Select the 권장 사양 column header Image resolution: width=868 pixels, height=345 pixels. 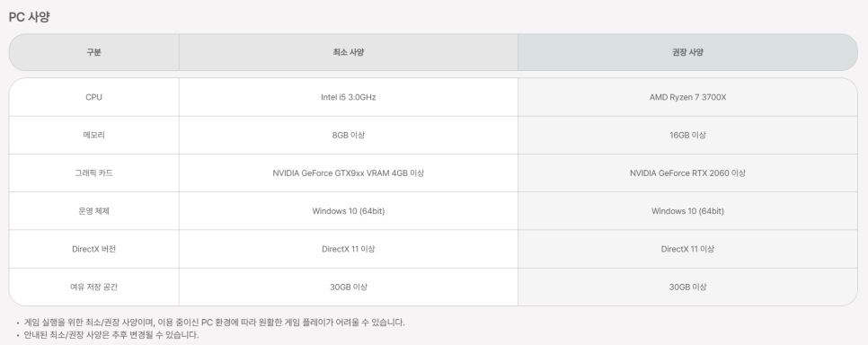tap(687, 53)
